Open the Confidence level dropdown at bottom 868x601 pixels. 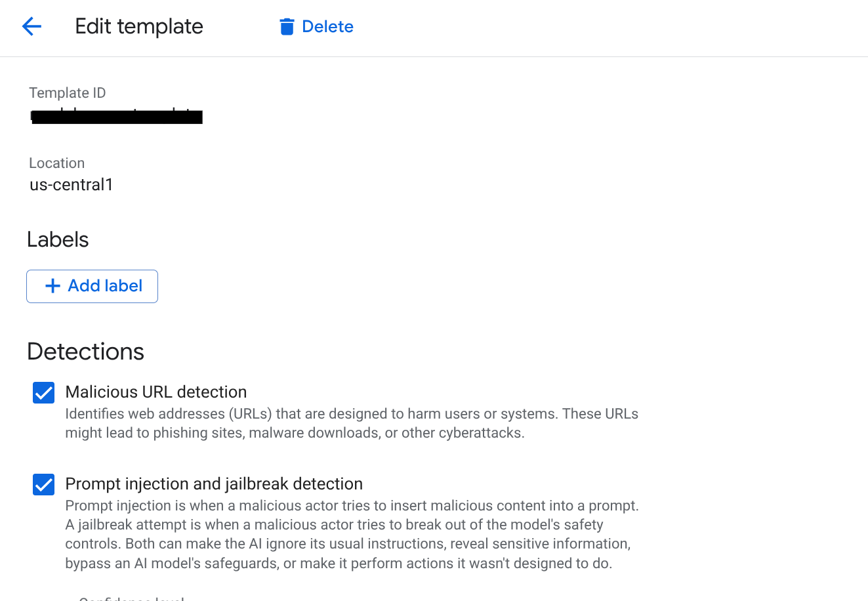coord(131,598)
